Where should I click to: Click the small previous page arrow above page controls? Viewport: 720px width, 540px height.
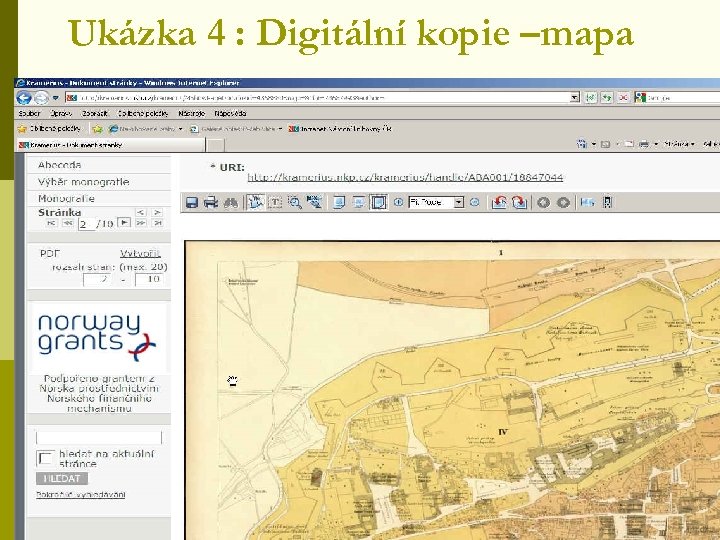click(141, 212)
